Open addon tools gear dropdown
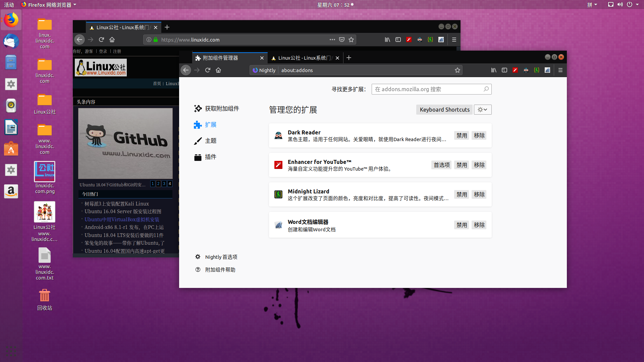This screenshot has width=644, height=362. 483,110
